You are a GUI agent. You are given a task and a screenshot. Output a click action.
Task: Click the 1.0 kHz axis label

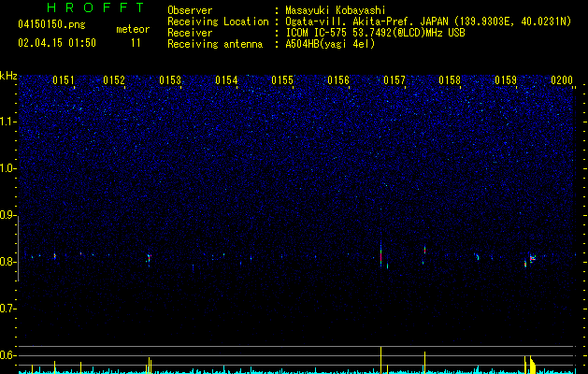click(8, 168)
